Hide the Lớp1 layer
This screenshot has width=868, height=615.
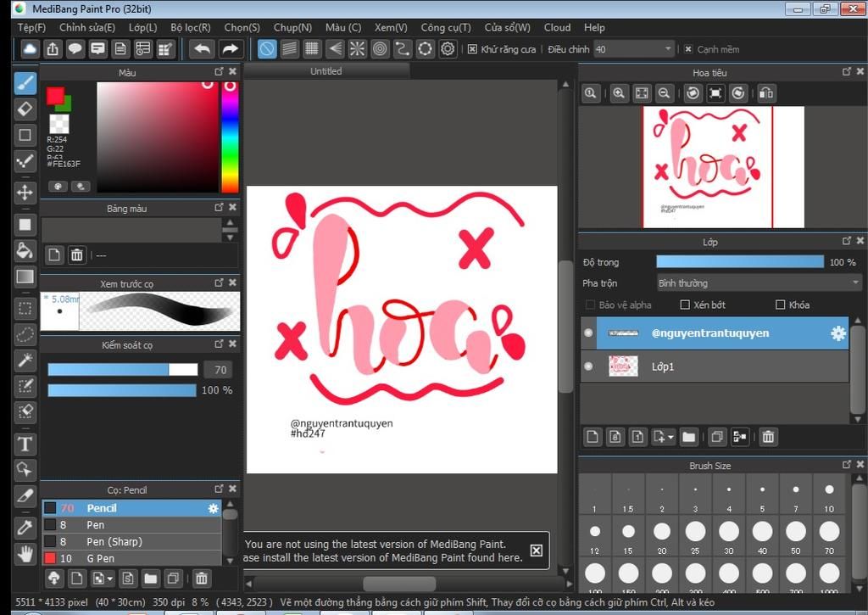tap(588, 366)
